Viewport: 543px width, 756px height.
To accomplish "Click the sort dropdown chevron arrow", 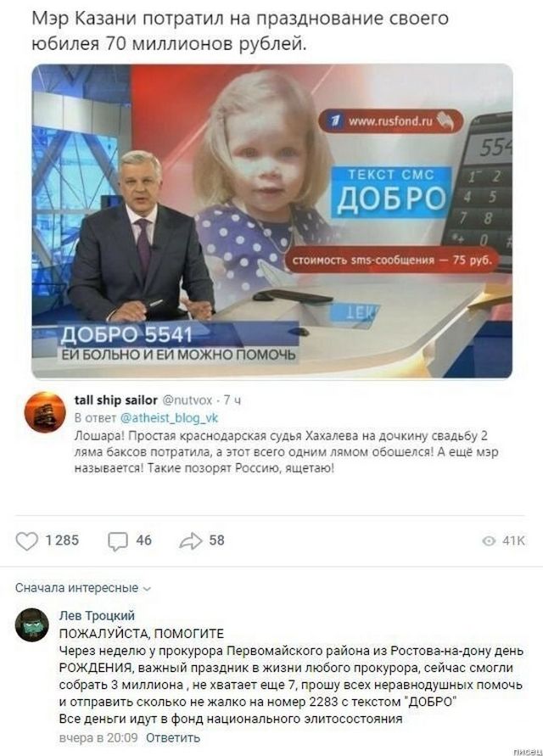I will (x=148, y=589).
